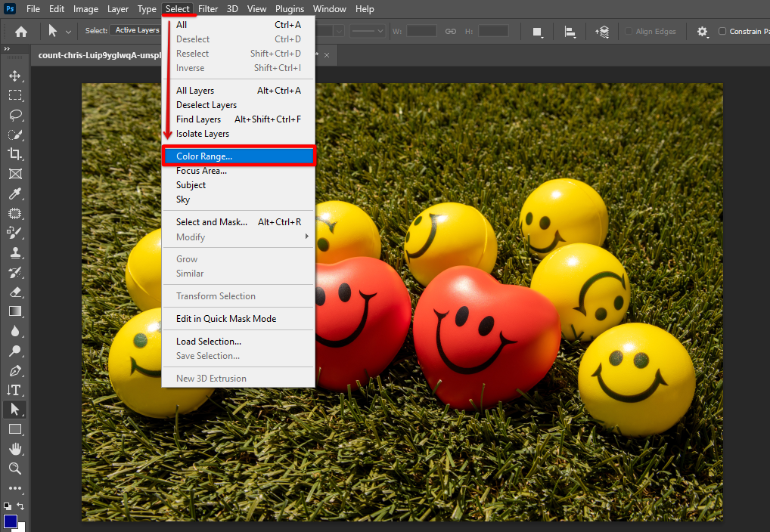The image size is (770, 532).
Task: Select the Zoom tool magnifier
Action: pos(14,469)
